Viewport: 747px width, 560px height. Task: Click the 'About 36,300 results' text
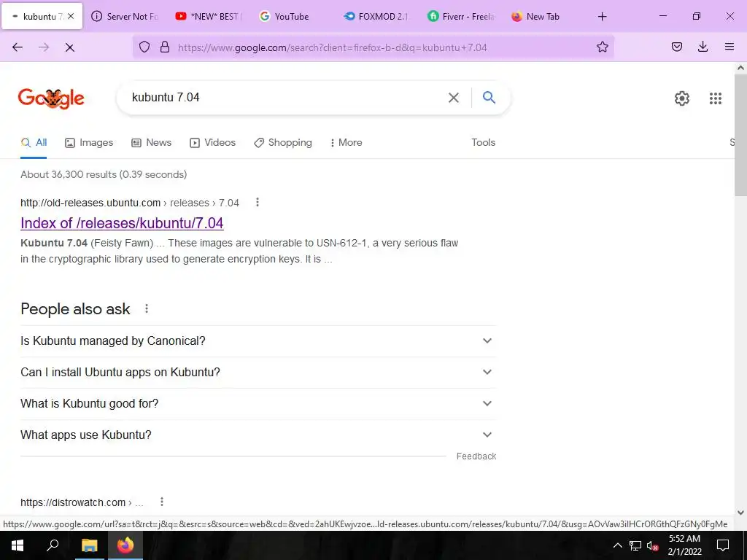point(104,174)
